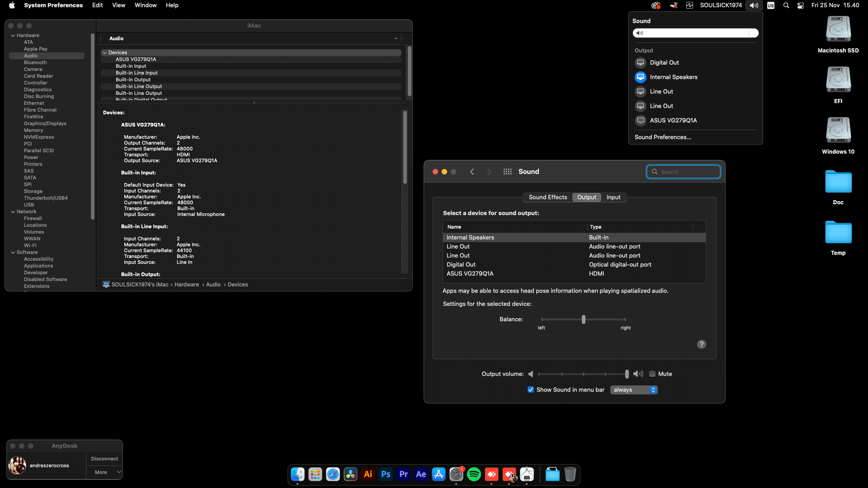Screen dimensions: 868x488
Task: Click the Creative Cloud menu bar icon
Action: coord(656,5)
